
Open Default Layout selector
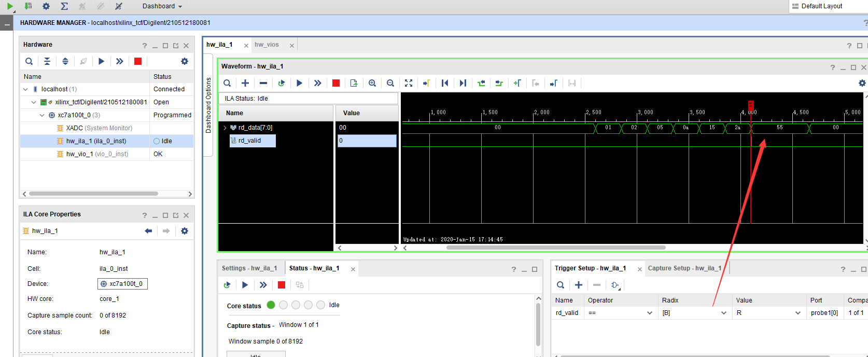click(829, 6)
